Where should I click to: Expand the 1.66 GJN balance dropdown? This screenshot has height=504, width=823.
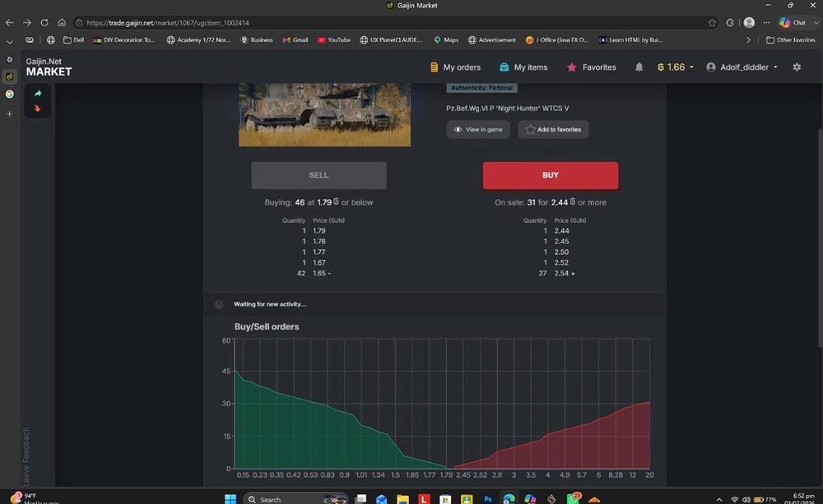click(676, 67)
